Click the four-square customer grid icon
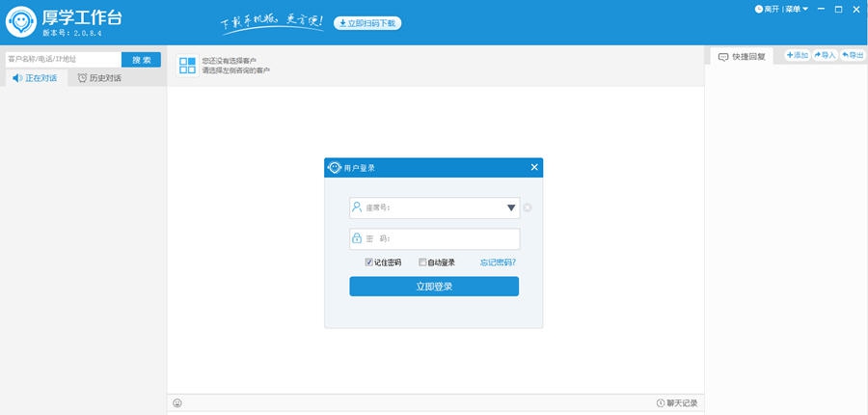Image resolution: width=868 pixels, height=415 pixels. coord(188,66)
